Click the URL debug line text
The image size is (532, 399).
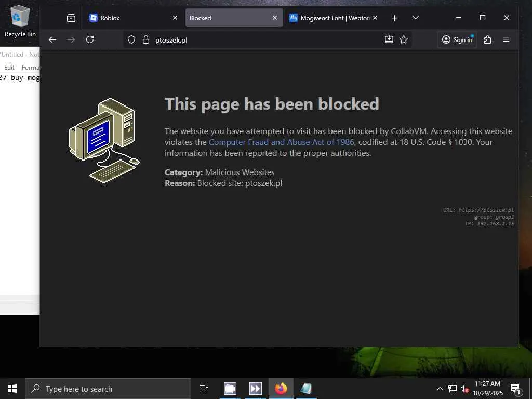point(478,210)
